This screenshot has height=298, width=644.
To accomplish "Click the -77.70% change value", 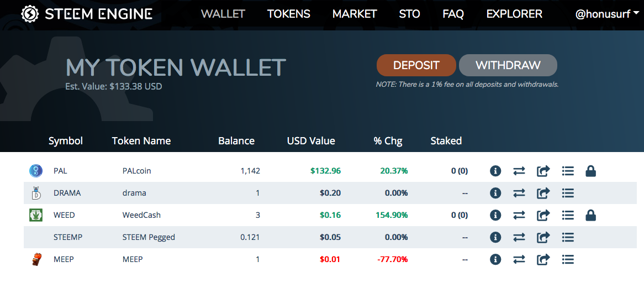I will point(392,259).
